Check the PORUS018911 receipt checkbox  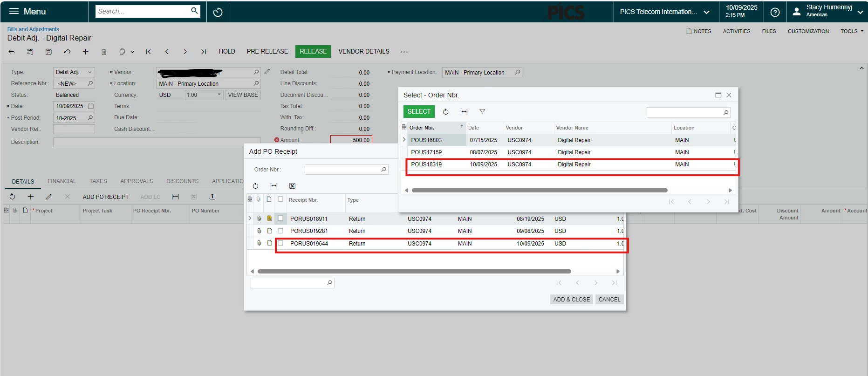280,218
